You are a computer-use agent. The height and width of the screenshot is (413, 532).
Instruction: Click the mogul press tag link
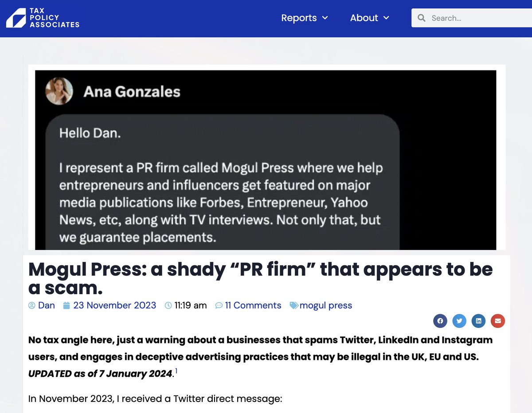(x=326, y=305)
